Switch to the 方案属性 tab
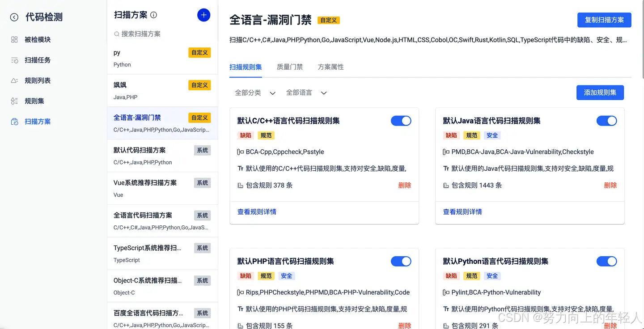644x329 pixels. (x=331, y=67)
